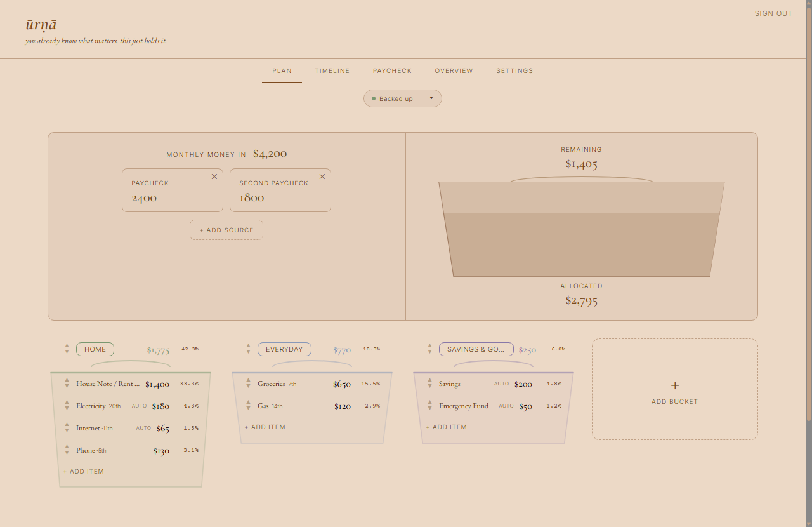Open the backup options dropdown arrow
The image size is (812, 527).
click(431, 98)
